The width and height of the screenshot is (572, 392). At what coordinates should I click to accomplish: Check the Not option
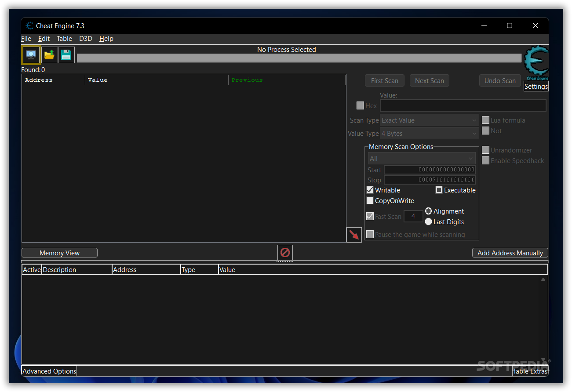tap(485, 131)
